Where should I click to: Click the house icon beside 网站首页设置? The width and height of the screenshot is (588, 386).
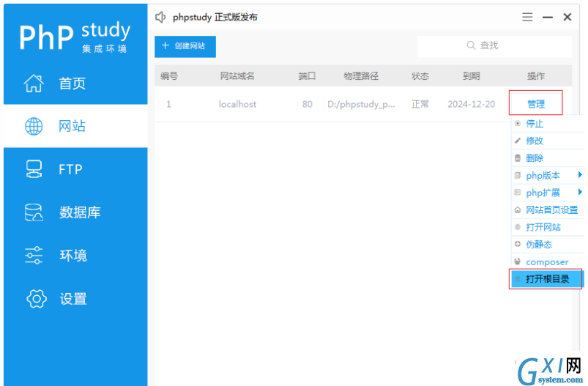(x=518, y=209)
